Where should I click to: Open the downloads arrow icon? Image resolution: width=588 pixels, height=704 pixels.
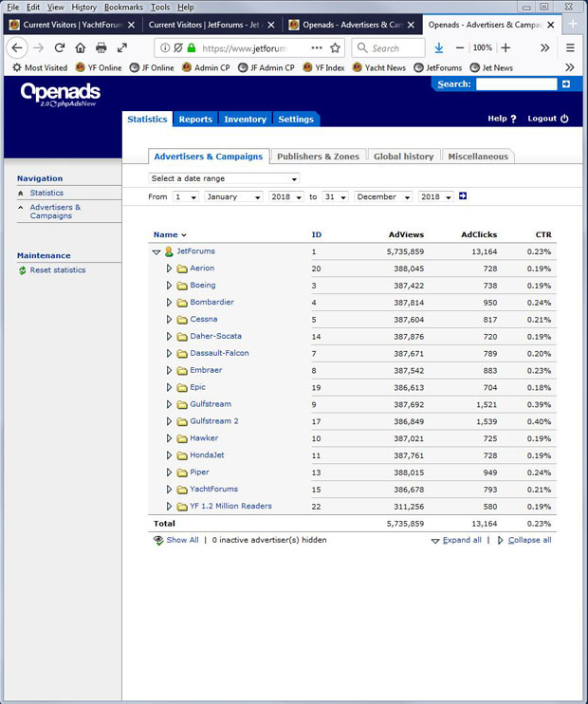pyautogui.click(x=439, y=47)
